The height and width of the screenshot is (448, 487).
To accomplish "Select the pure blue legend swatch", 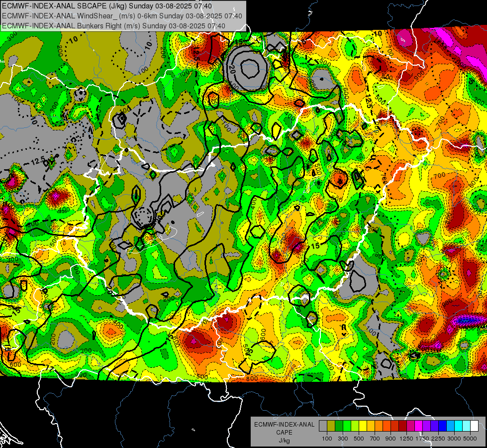I will click(x=443, y=426).
